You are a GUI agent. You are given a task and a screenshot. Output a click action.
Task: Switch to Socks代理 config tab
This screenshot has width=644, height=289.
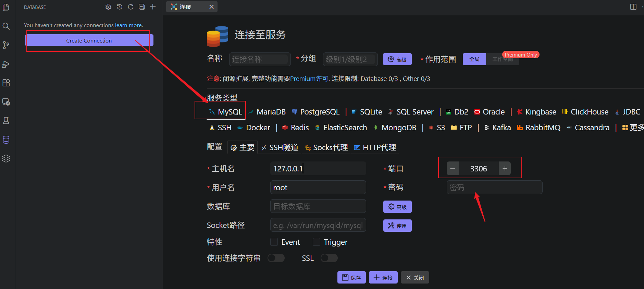click(x=326, y=147)
